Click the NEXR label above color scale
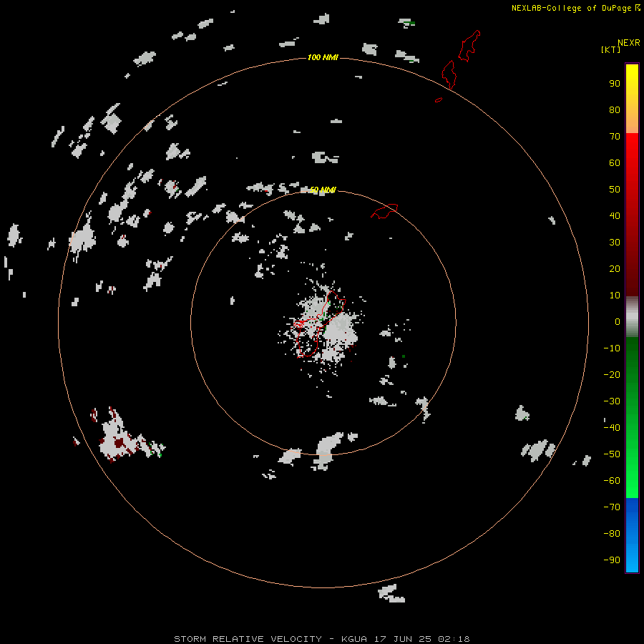This screenshot has height=644, width=644. point(629,43)
